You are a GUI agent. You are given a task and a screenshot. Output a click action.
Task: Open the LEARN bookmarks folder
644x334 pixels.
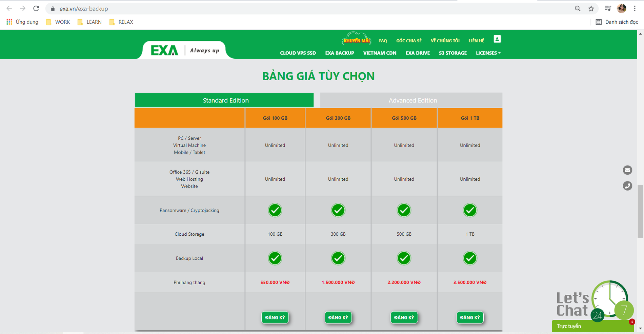coord(89,22)
